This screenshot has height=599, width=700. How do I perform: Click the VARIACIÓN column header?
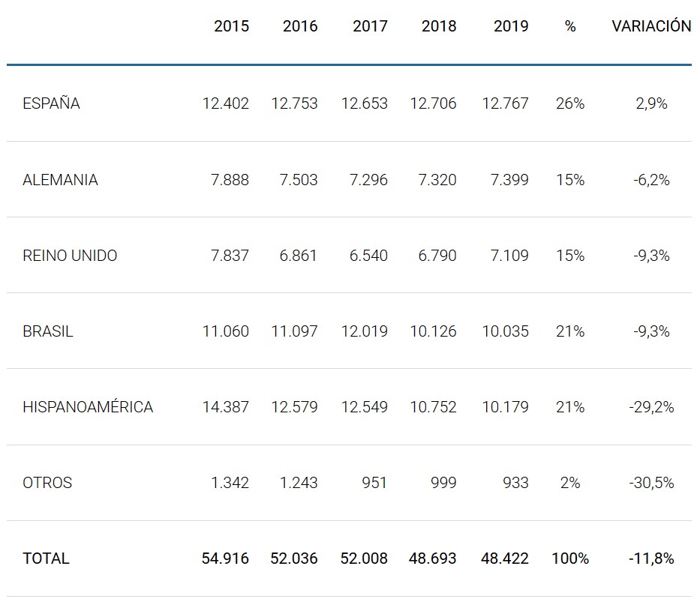click(651, 26)
